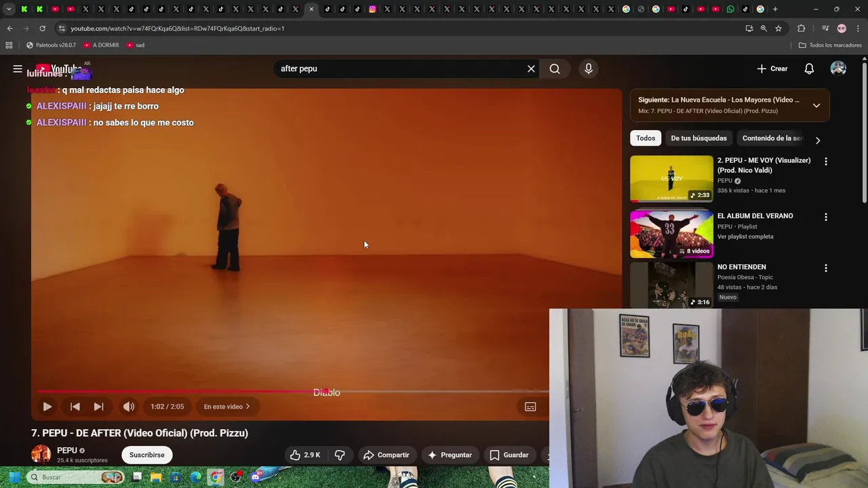Go to the previous video

click(75, 407)
